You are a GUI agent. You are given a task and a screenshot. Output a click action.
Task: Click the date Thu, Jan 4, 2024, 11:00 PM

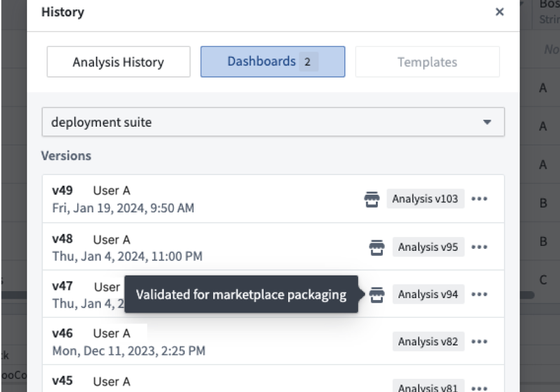tap(127, 256)
